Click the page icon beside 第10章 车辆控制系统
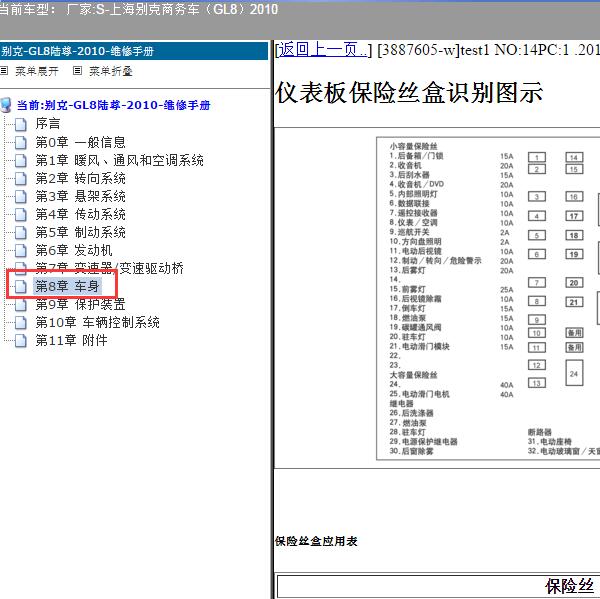Viewport: 600px width, 599px height. click(x=21, y=322)
